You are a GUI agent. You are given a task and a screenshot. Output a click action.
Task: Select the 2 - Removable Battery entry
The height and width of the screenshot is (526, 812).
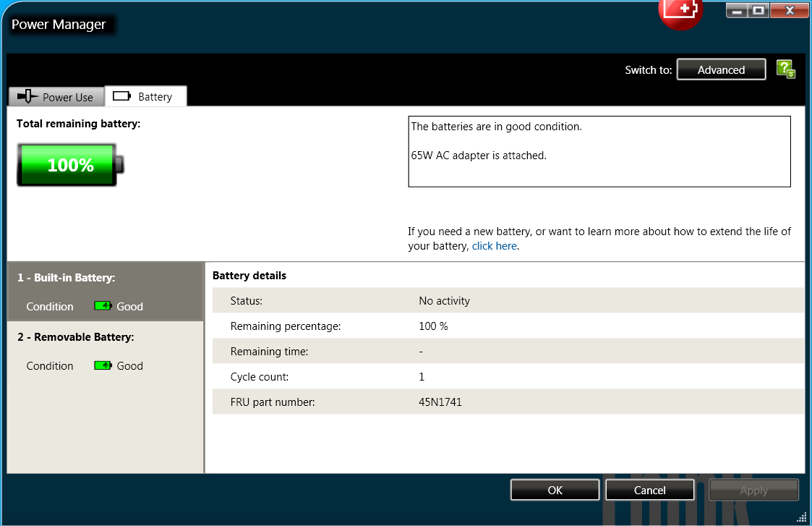[105, 351]
